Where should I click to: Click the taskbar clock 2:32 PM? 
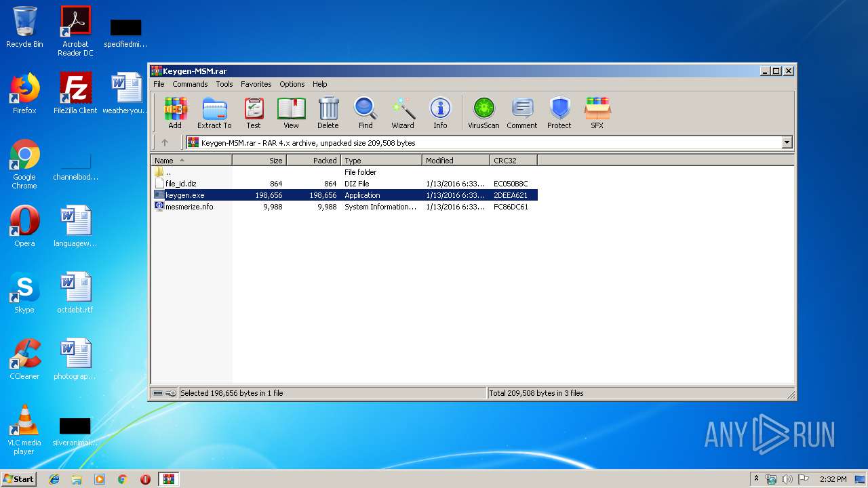click(833, 479)
